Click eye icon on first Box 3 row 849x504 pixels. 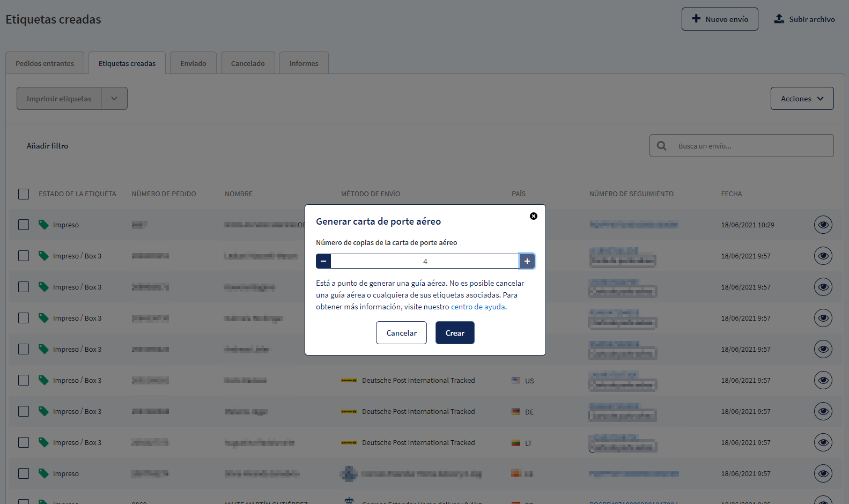(823, 256)
